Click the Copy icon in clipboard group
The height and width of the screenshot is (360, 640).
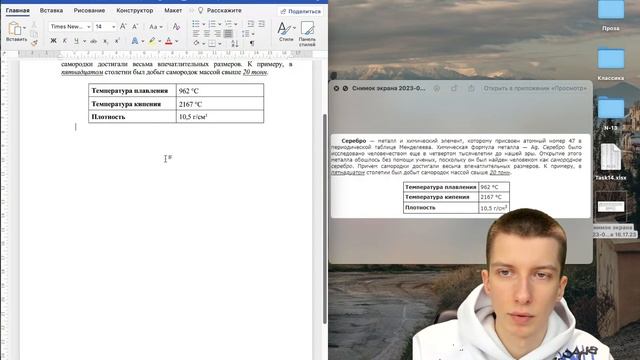point(34,34)
